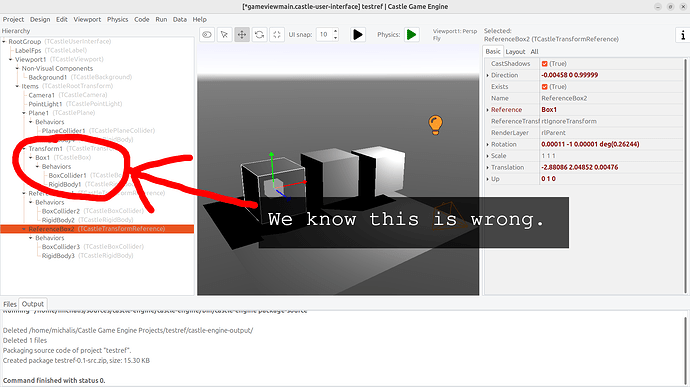
Task: Uncheck the Exists property checkbox
Action: [x=544, y=87]
